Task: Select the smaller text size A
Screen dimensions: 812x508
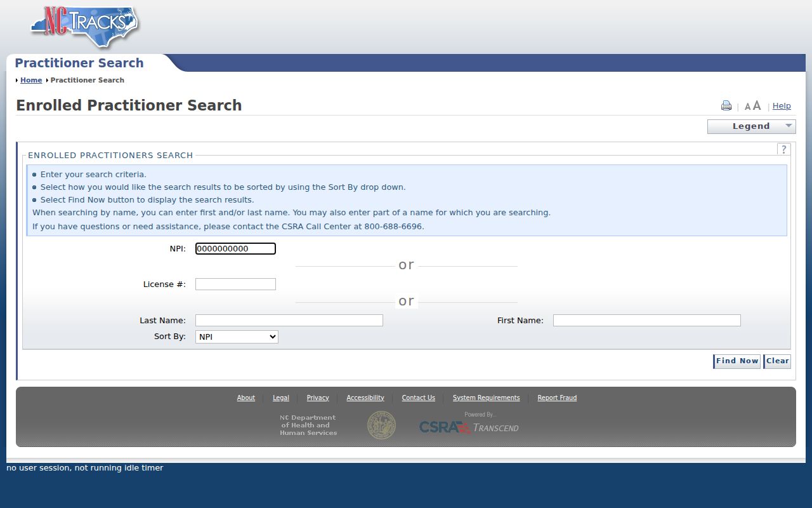Action: 747,107
